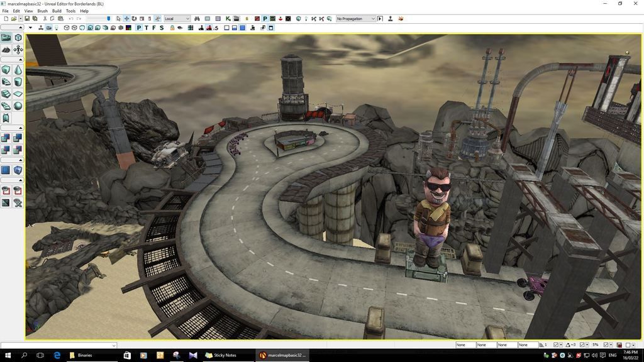644x362 pixels.
Task: Toggle scale snapping checkbox beside 5%
Action: [x=606, y=345]
